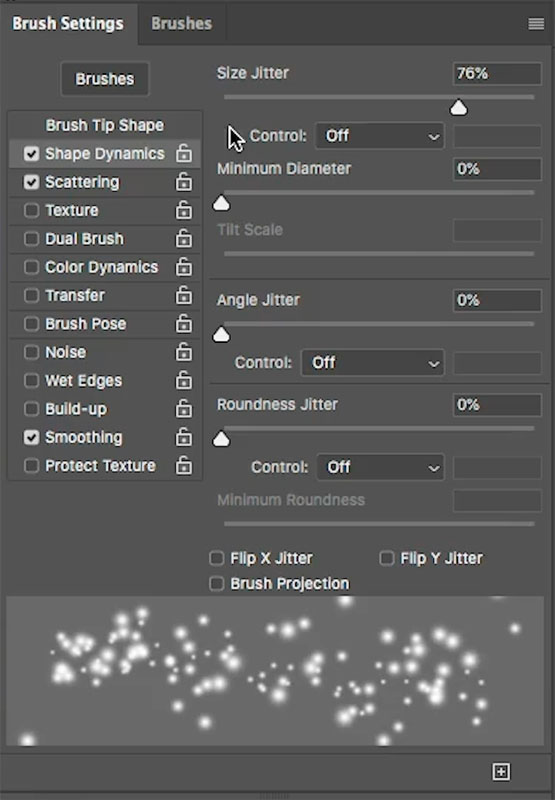Click the Minimum Diameter percentage field
Image resolution: width=555 pixels, height=800 pixels.
497,169
